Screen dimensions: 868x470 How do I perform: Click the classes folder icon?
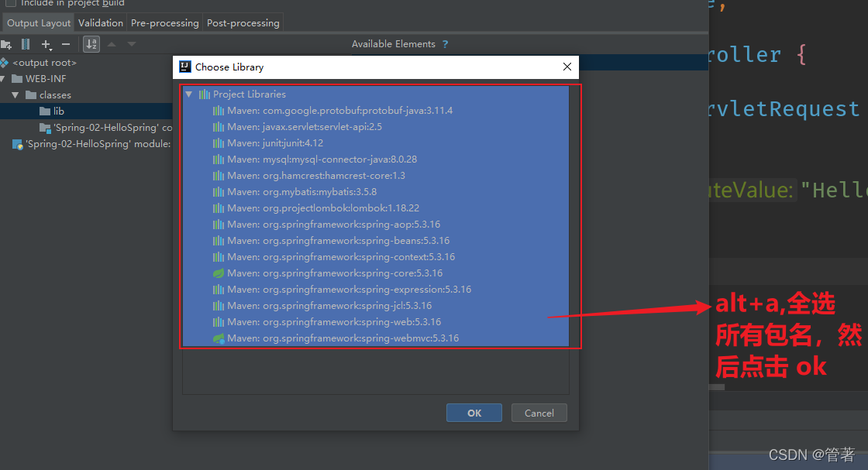[x=31, y=95]
